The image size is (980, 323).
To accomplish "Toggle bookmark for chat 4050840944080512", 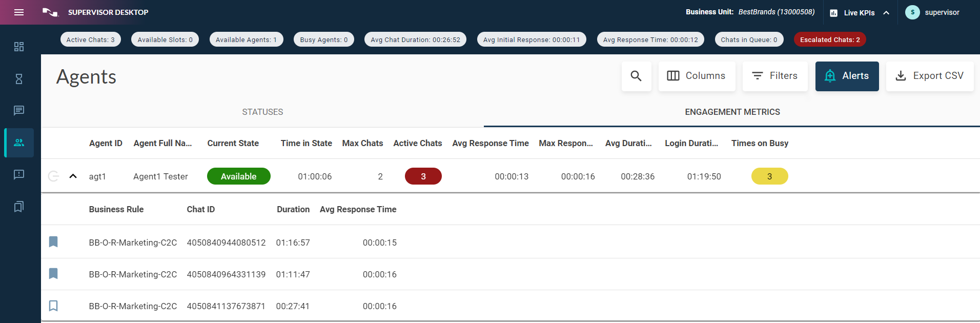I will [x=53, y=242].
